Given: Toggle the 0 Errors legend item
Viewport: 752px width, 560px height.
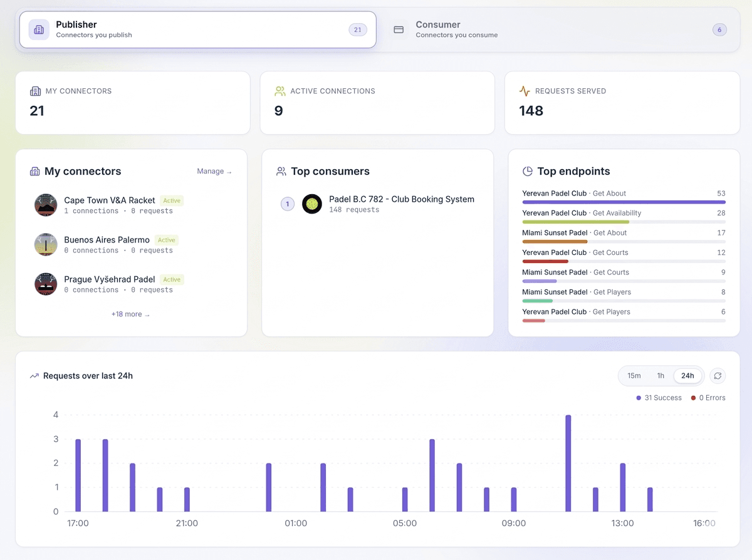Looking at the screenshot, I should pyautogui.click(x=708, y=398).
